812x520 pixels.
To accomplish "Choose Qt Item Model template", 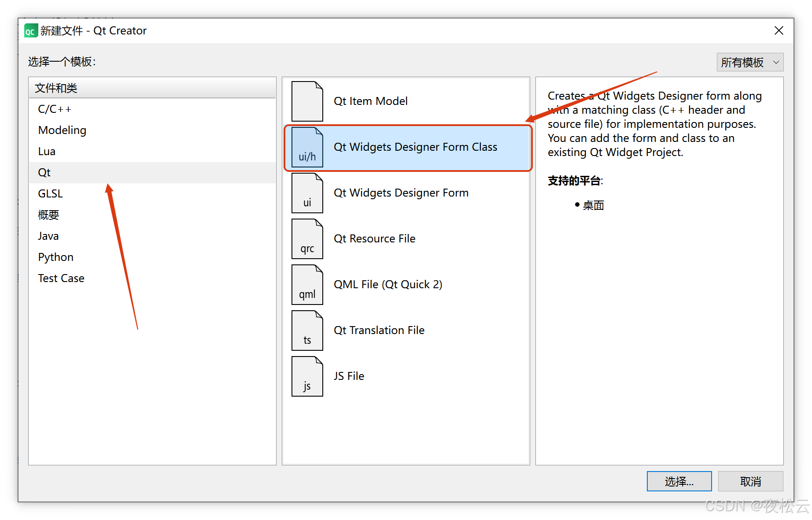I will (406, 101).
